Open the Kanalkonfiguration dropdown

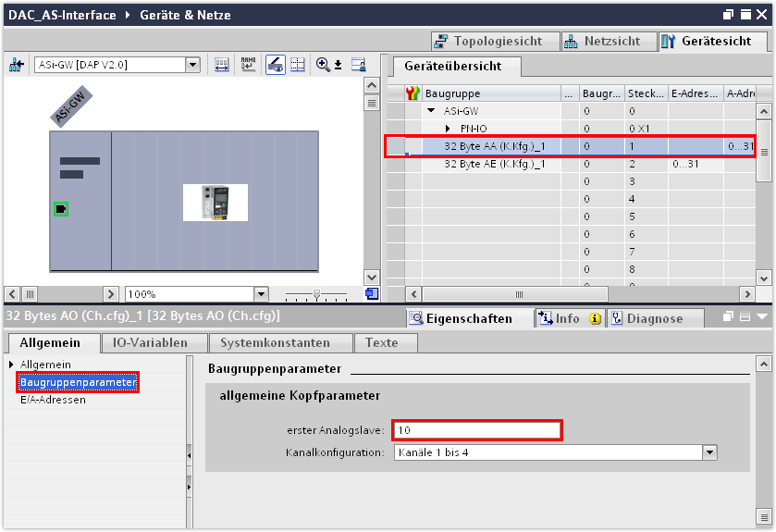pyautogui.click(x=709, y=452)
